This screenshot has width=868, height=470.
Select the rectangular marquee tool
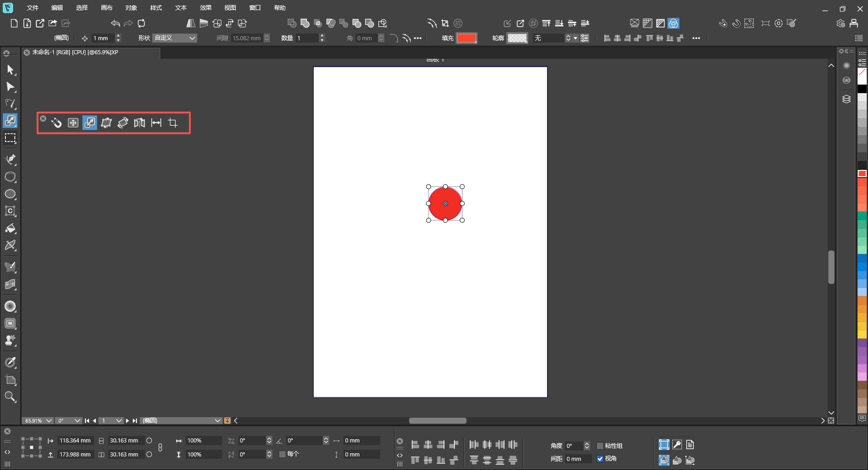[x=10, y=138]
